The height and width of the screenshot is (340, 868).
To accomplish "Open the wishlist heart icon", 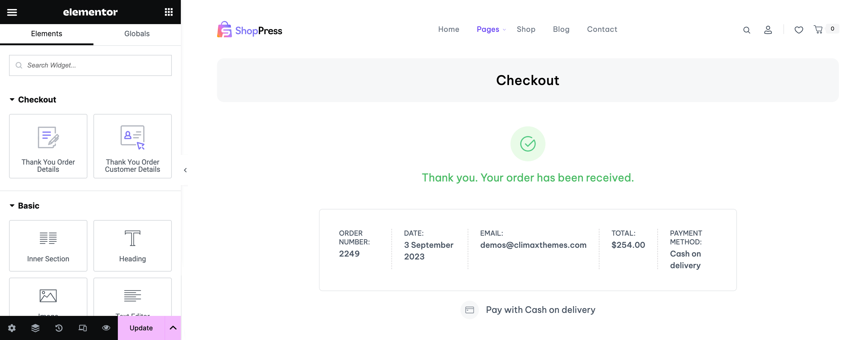I will coord(799,30).
